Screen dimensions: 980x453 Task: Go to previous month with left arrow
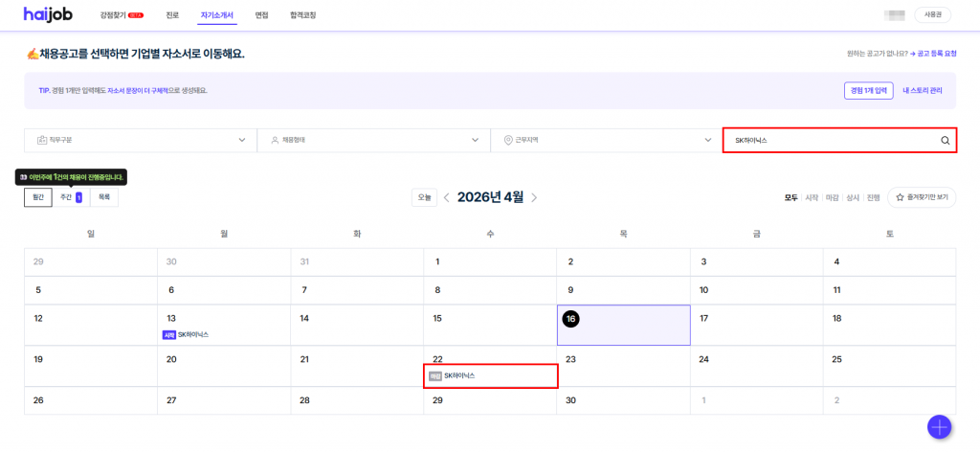tap(446, 197)
